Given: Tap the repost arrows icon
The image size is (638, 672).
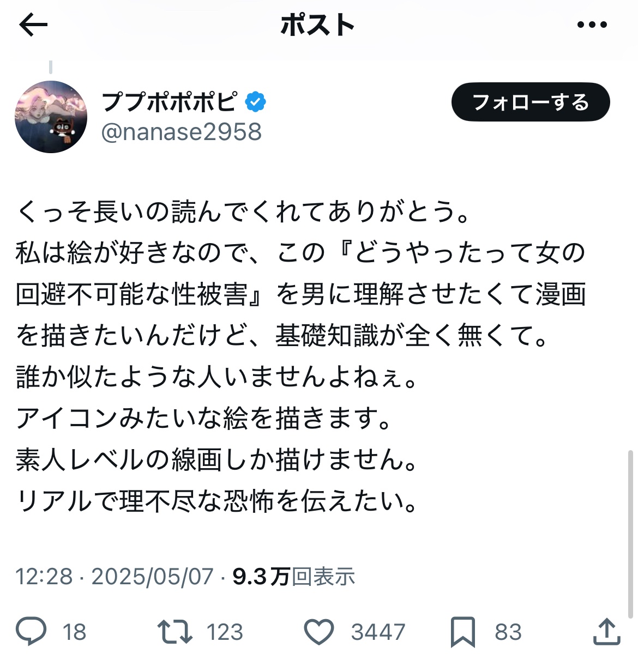Looking at the screenshot, I should (174, 632).
